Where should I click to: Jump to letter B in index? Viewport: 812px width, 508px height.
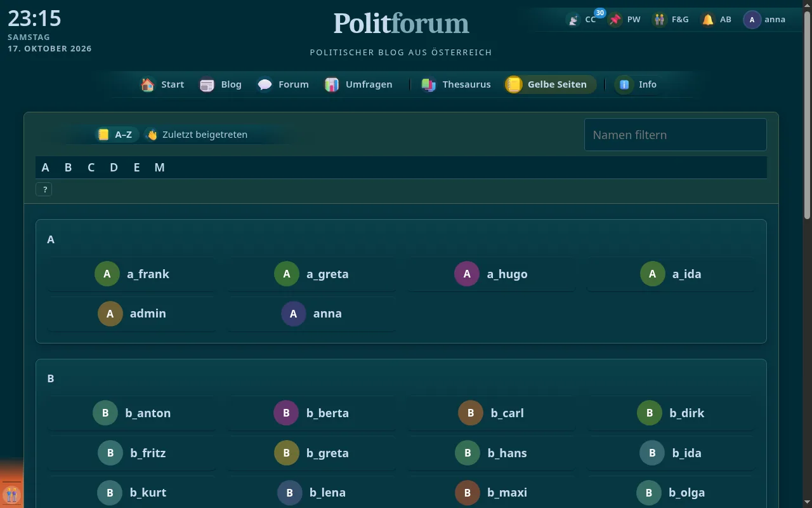[x=68, y=168]
